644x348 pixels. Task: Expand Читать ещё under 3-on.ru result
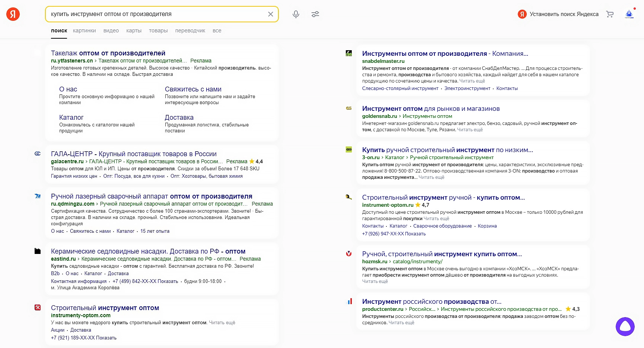(431, 177)
